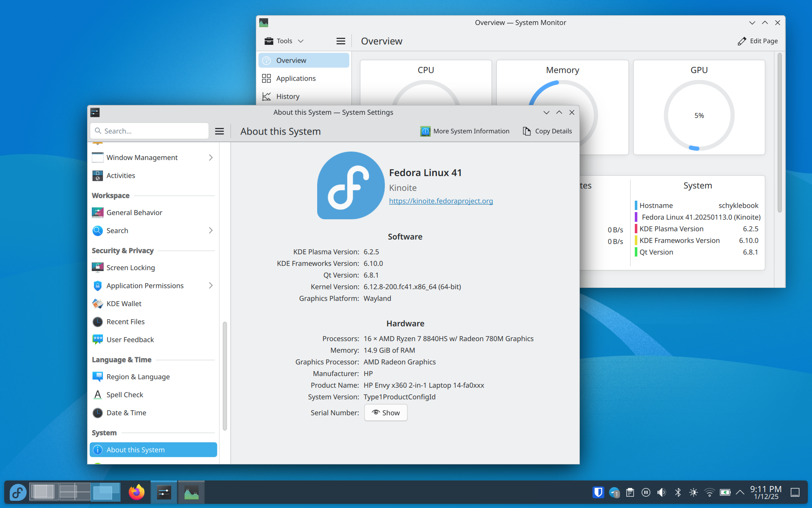Show the serial number
Viewport: 812px width, 508px height.
pyautogui.click(x=386, y=413)
